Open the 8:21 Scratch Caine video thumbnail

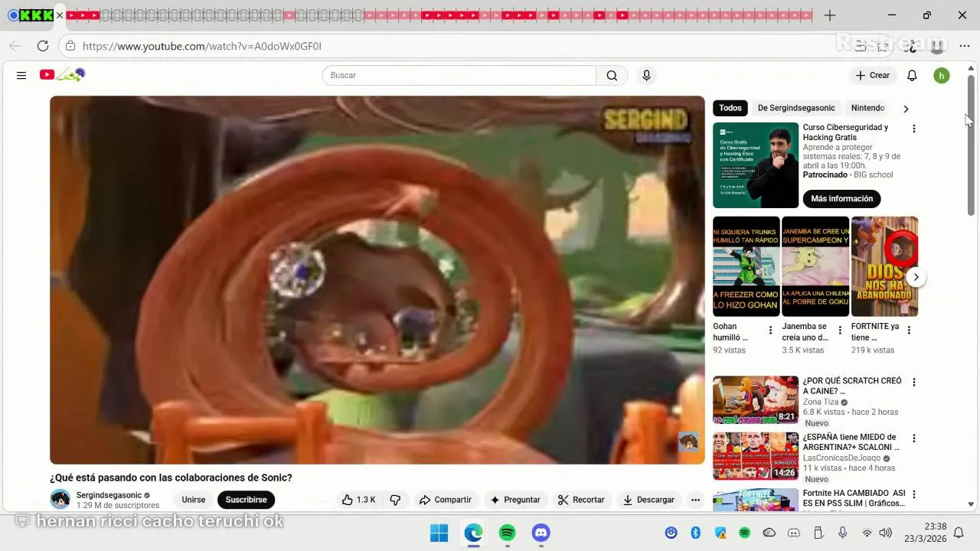click(x=756, y=399)
